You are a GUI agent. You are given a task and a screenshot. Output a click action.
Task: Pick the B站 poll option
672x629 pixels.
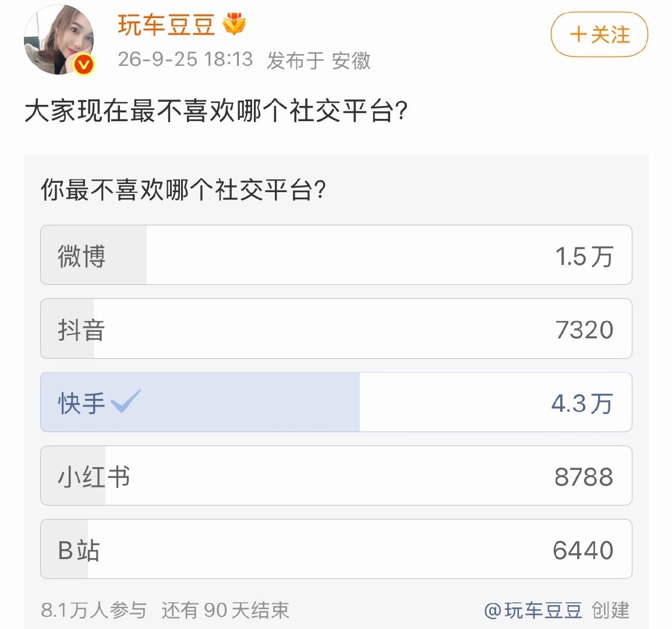[336, 549]
